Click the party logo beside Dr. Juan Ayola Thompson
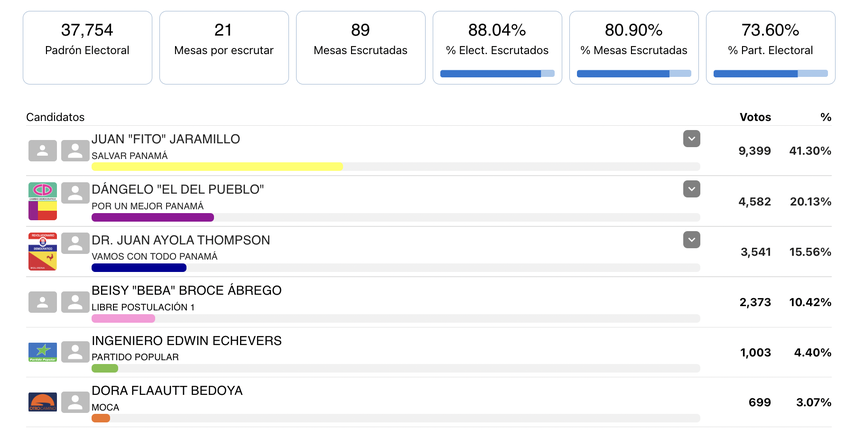855x430 pixels. point(43,252)
